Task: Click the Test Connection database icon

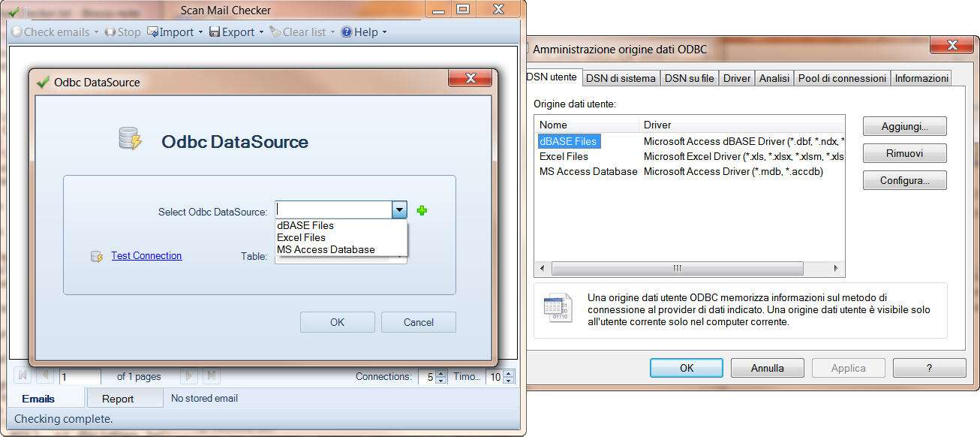Action: click(x=96, y=257)
